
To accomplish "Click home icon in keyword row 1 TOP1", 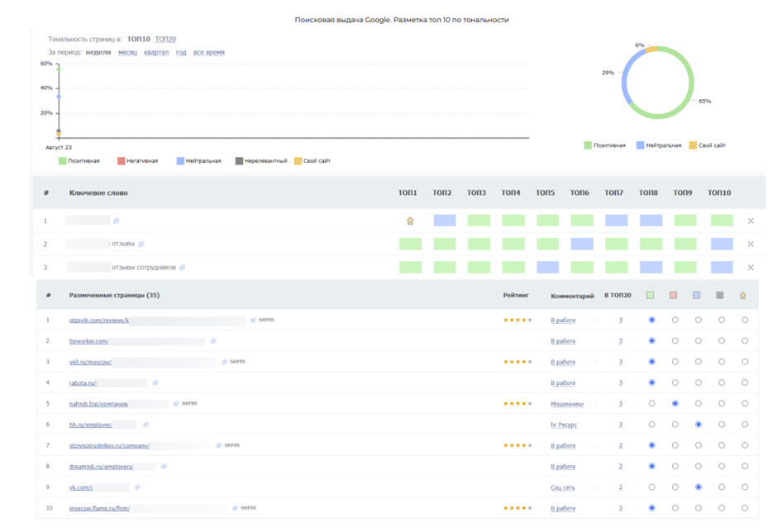I will tap(410, 221).
